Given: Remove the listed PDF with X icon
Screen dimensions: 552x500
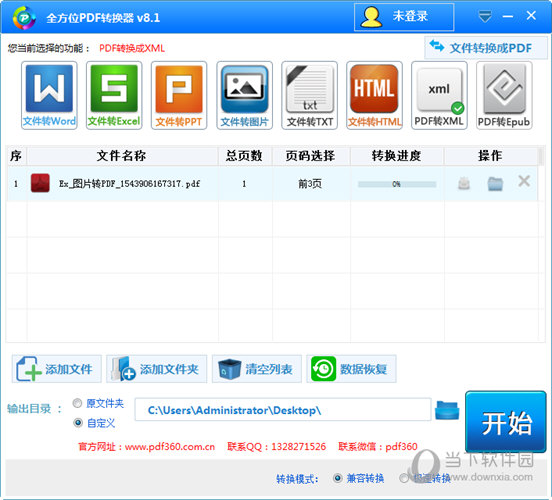Looking at the screenshot, I should pos(524,181).
